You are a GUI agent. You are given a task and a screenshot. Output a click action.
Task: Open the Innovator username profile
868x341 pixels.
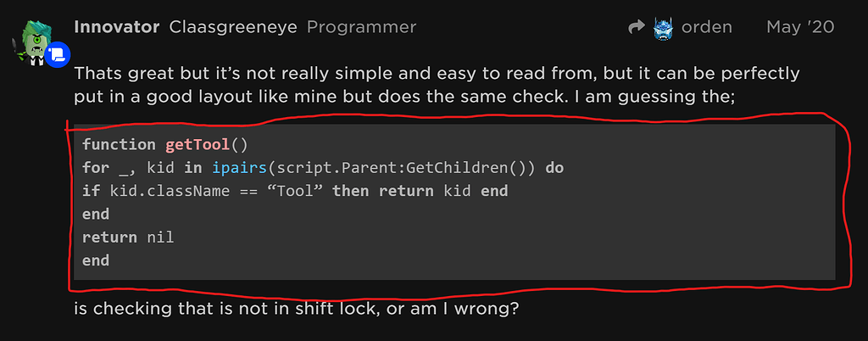pos(117,27)
